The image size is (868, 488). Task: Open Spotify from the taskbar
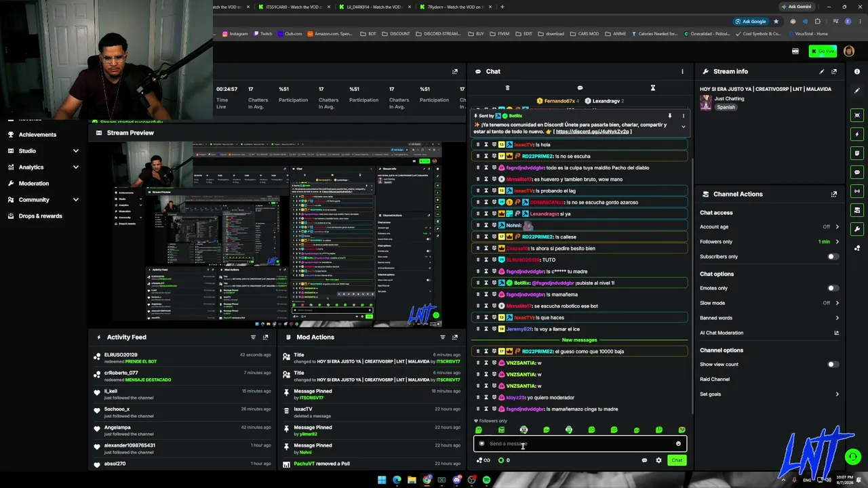pos(486,481)
